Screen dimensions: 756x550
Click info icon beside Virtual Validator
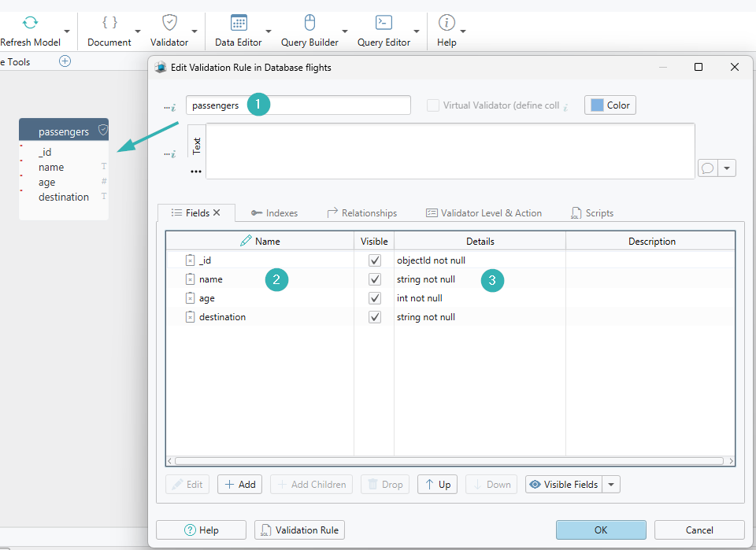(x=565, y=107)
